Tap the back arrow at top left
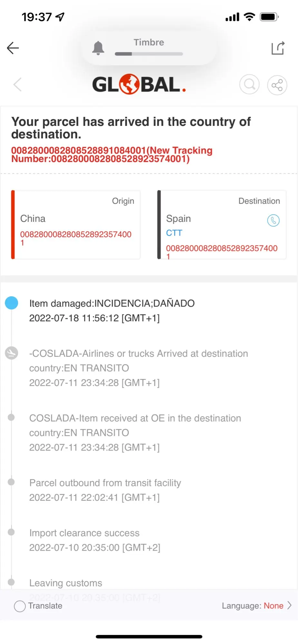 click(x=13, y=48)
